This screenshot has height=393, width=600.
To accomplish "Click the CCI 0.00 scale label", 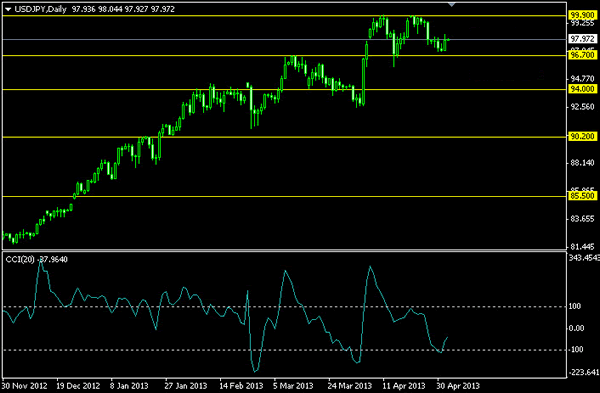I will 576,328.
